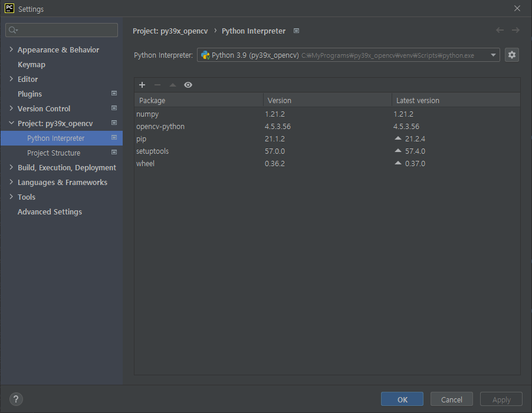Expand Appearance & Behavior section

pyautogui.click(x=11, y=49)
